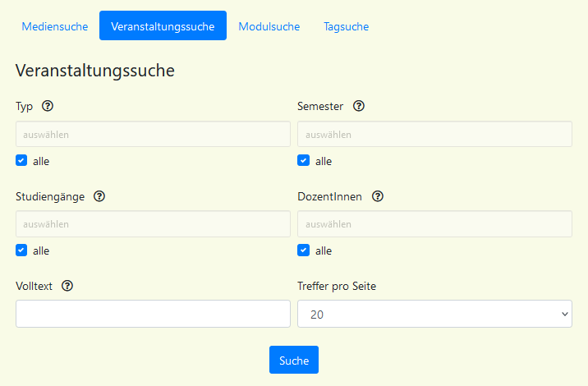Viewport: 588px width, 386px height.
Task: Open help icon for Studiengänge
Action: (99, 196)
